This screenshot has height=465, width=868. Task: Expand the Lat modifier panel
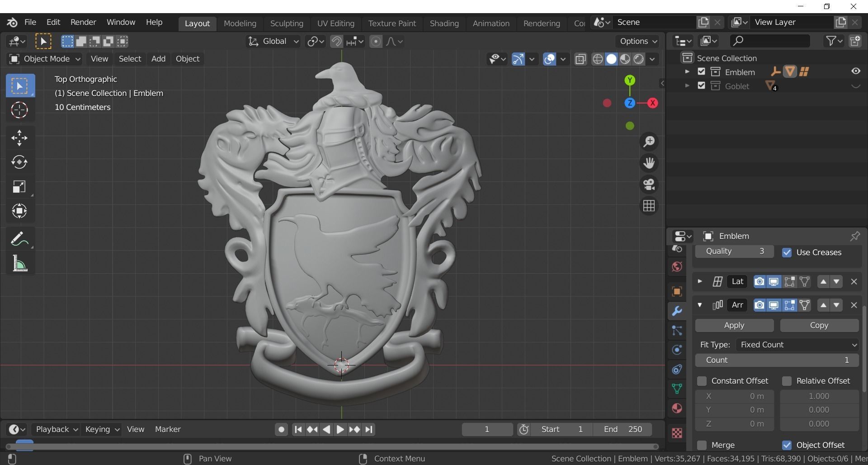[700, 281]
